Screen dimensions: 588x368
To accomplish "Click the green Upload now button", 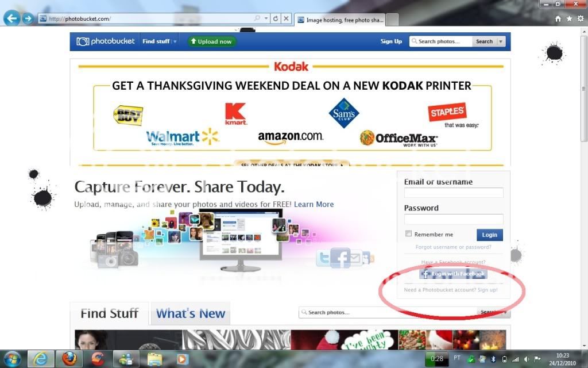I will point(211,41).
